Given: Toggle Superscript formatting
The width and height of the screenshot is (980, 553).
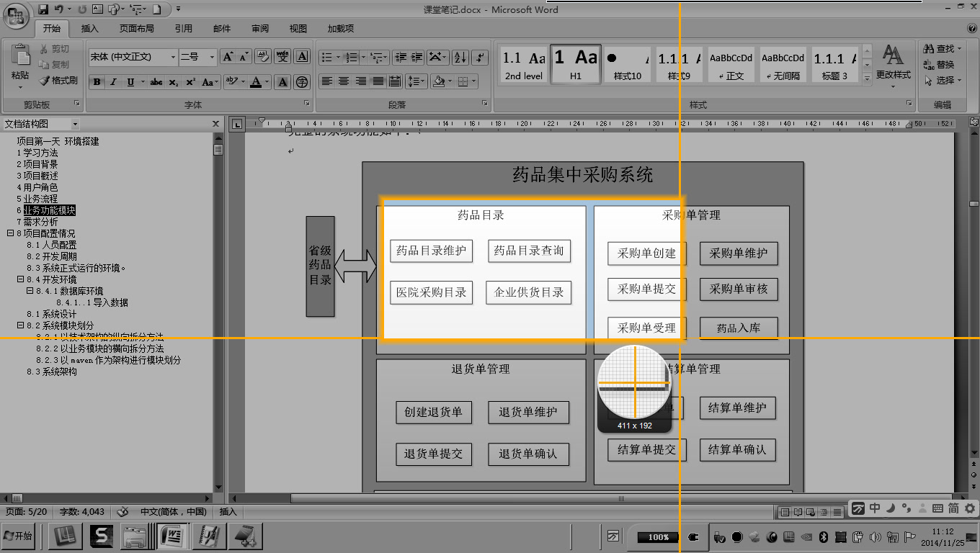Looking at the screenshot, I should (190, 82).
